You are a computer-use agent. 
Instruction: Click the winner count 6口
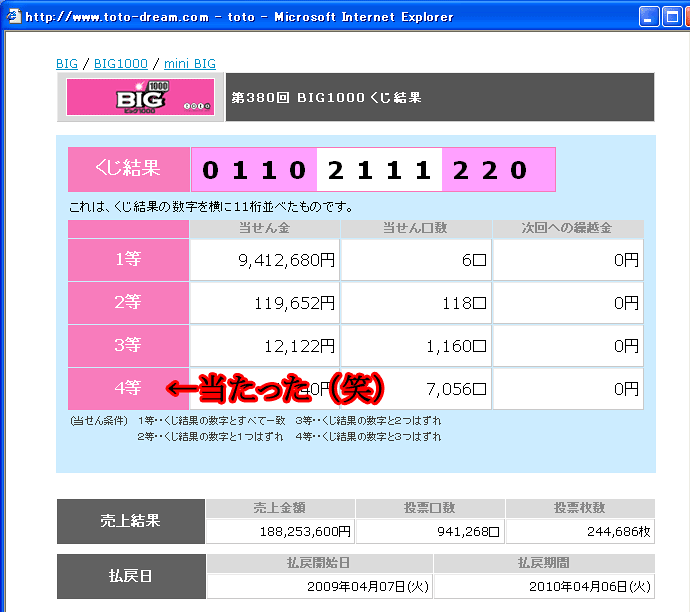pyautogui.click(x=474, y=260)
